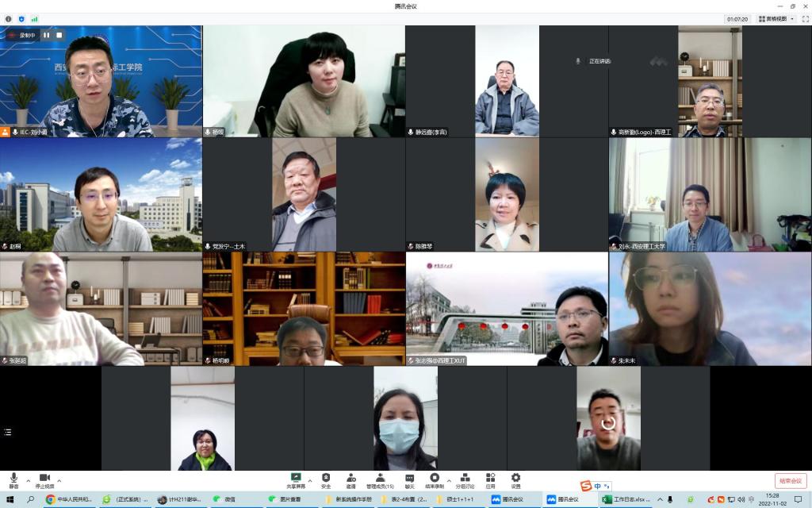Click the red End Meeting button
The height and width of the screenshot is (508, 812).
tap(790, 480)
